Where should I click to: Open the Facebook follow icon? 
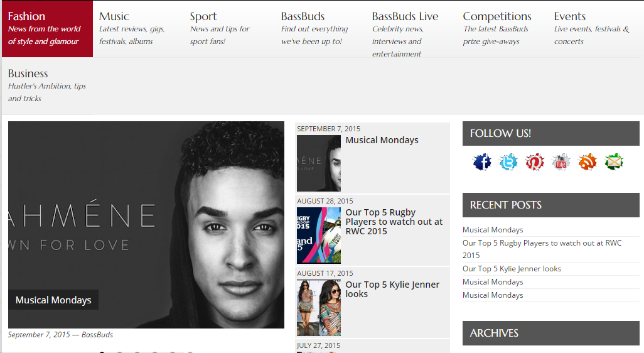point(482,162)
